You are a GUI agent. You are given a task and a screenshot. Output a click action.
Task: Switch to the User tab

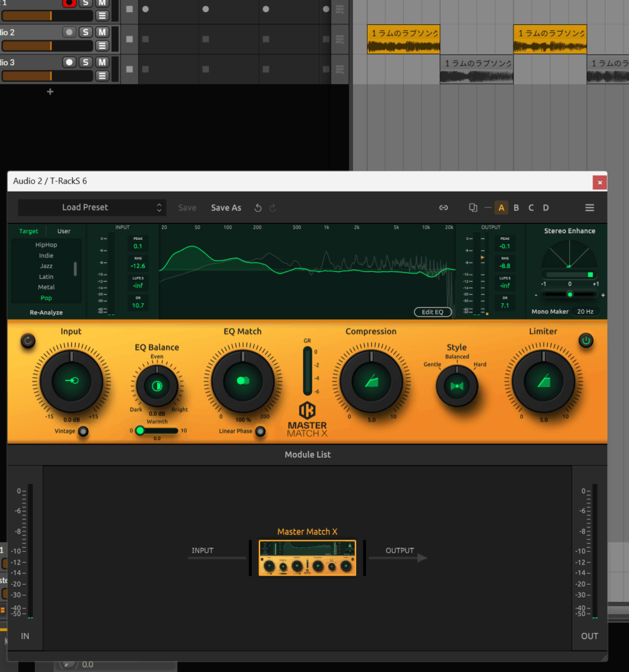(x=64, y=231)
